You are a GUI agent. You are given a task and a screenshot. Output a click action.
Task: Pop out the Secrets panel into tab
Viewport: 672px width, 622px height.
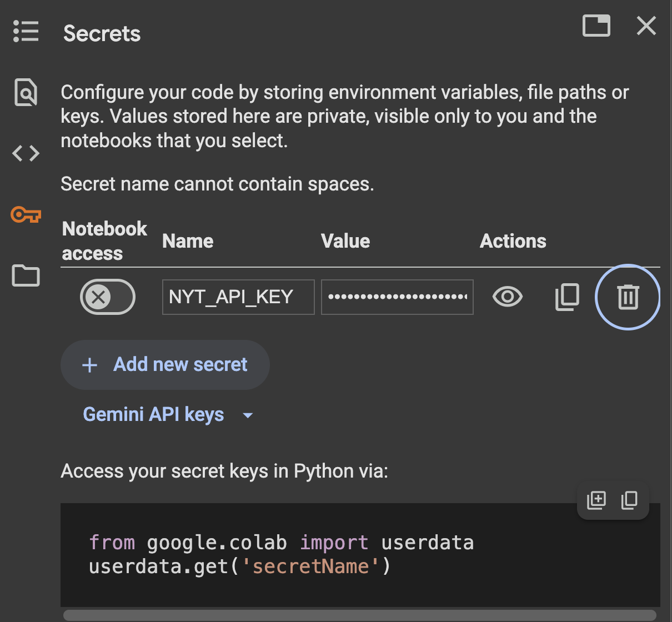[596, 26]
